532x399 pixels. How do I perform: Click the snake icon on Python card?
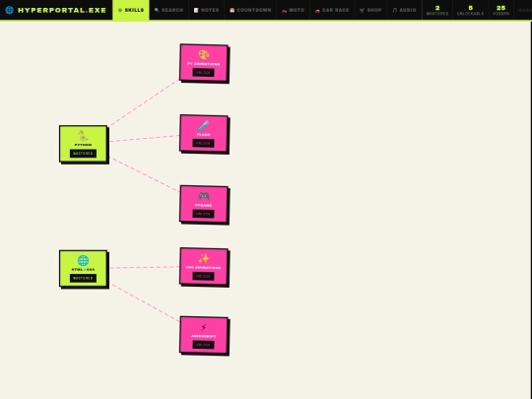83,136
